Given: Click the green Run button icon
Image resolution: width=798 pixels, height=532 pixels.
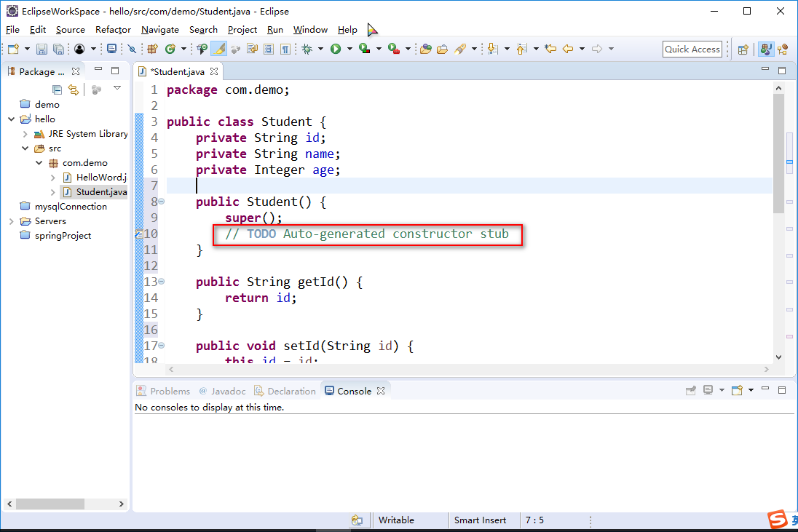Looking at the screenshot, I should coord(336,49).
